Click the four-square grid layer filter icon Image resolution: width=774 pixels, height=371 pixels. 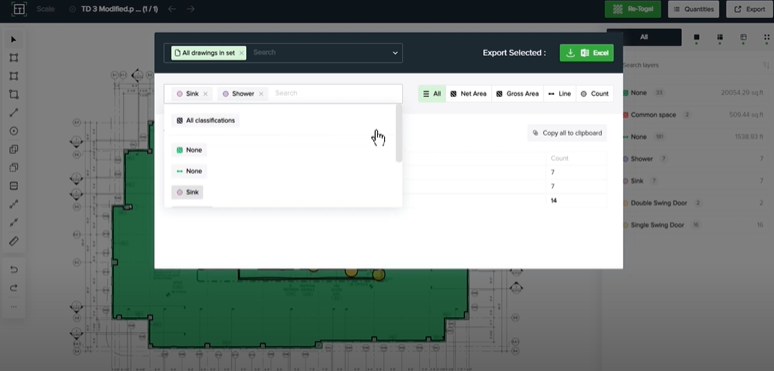pos(720,37)
